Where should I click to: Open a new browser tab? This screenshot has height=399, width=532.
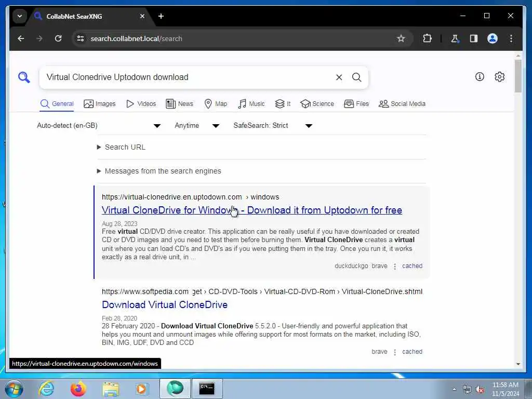161,16
